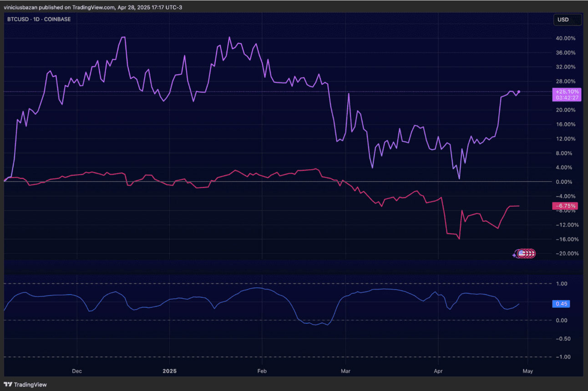Click the 40.00% price scale label

(x=566, y=38)
